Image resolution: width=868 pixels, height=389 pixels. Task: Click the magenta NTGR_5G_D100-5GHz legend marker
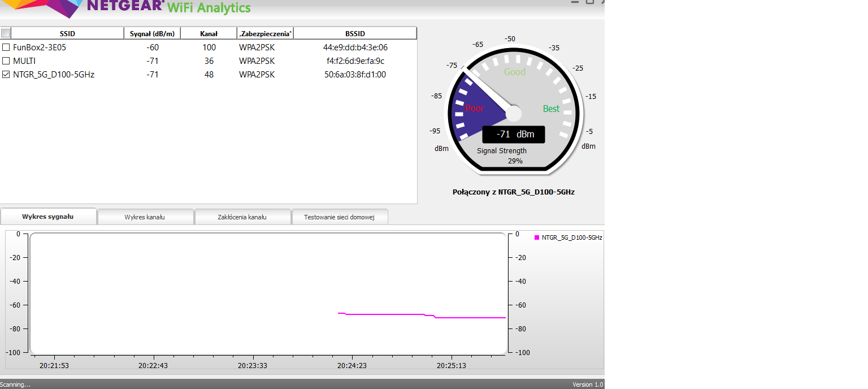(537, 238)
